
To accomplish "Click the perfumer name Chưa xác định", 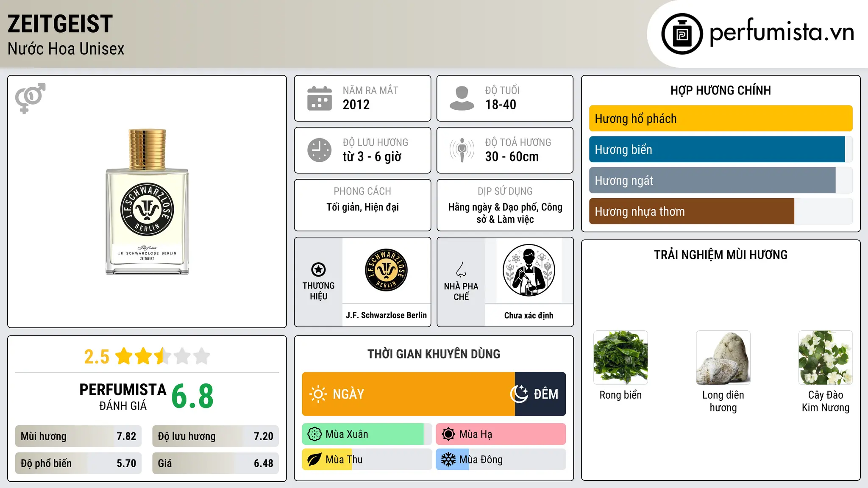I will [529, 316].
